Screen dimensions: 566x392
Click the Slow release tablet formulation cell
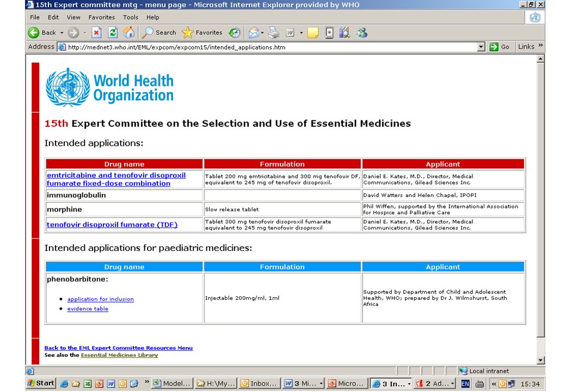click(x=282, y=210)
